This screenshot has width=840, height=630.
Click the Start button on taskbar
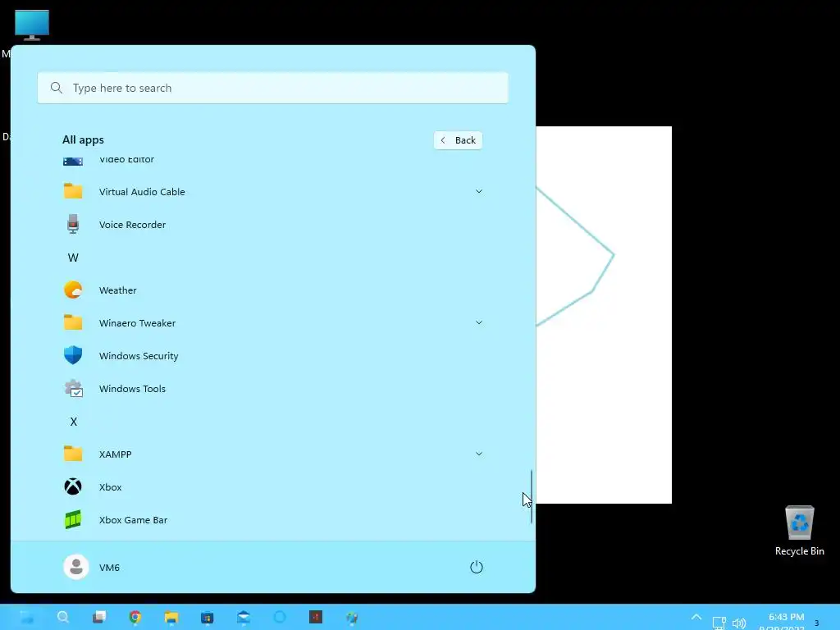[x=27, y=617]
